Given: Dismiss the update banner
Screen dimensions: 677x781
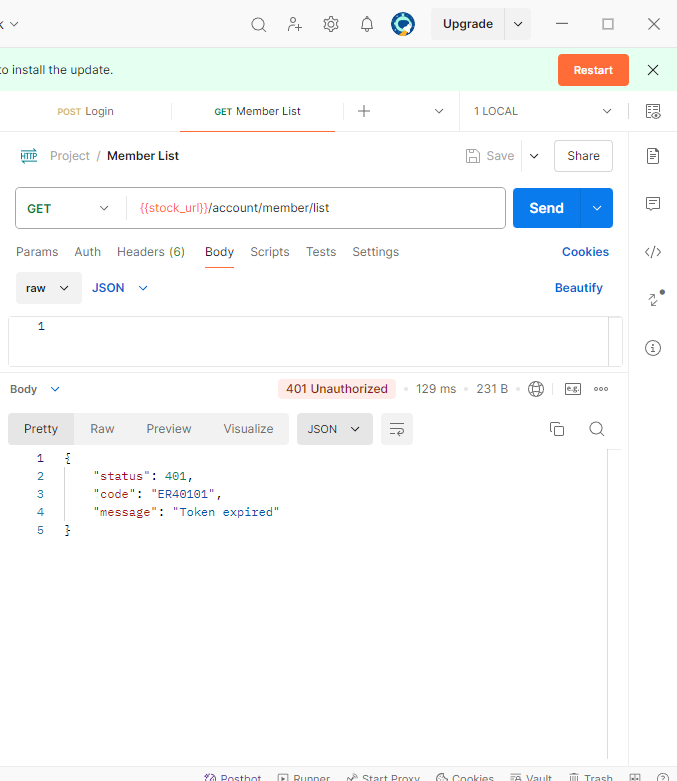Looking at the screenshot, I should click(x=653, y=70).
